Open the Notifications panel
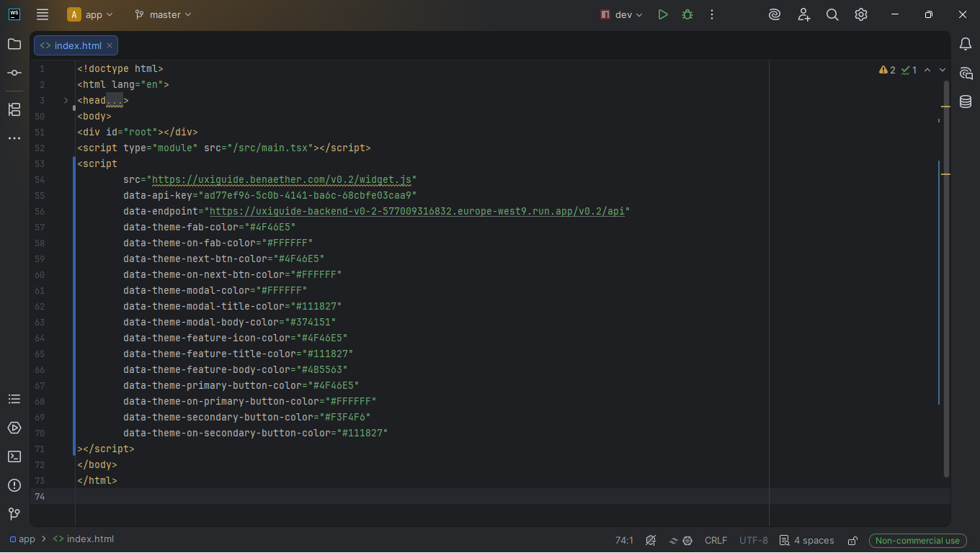This screenshot has width=980, height=553. pyautogui.click(x=966, y=44)
